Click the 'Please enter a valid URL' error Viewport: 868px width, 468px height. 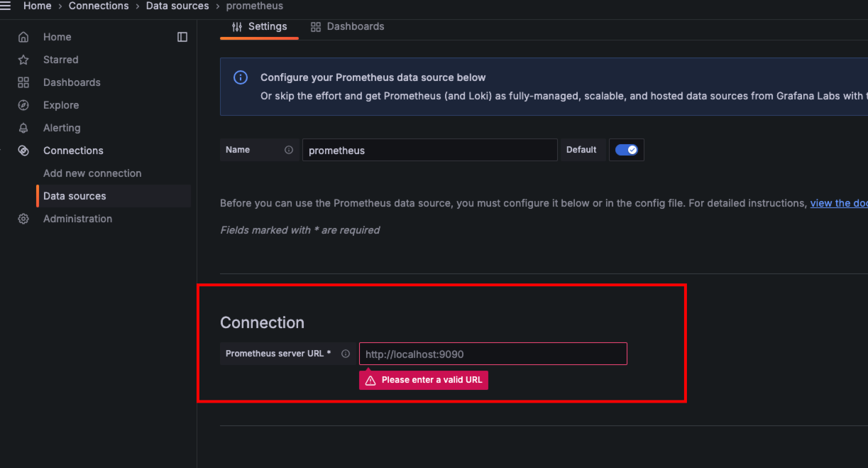(x=424, y=380)
